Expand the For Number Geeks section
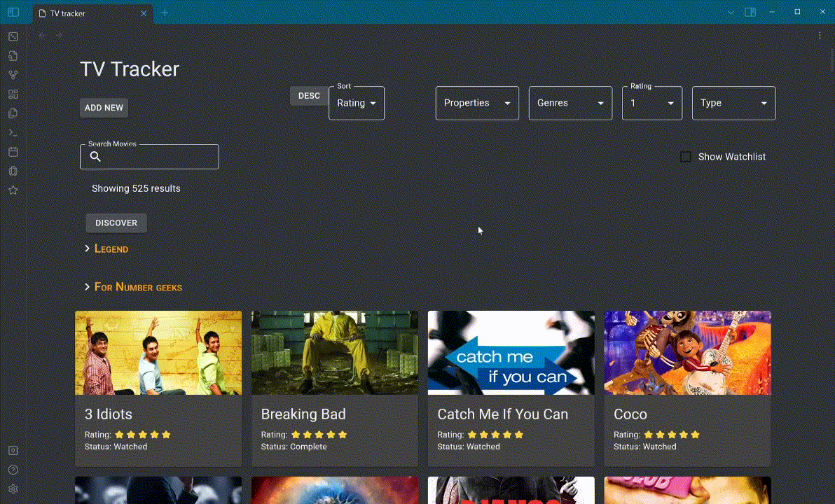 pos(133,287)
